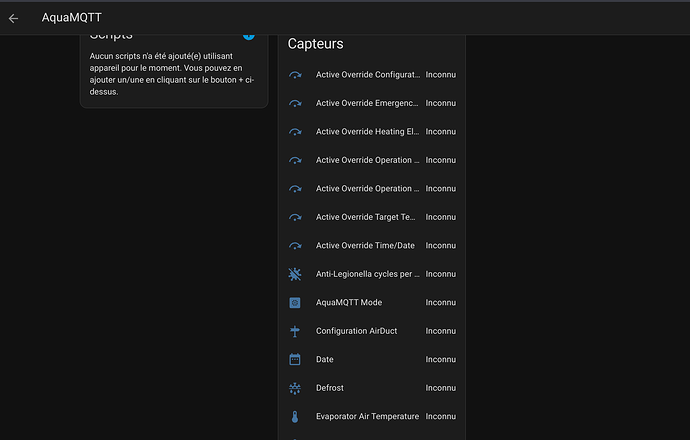Click the Inconnu value for Date
Screen dimensions: 690x440
(440, 359)
